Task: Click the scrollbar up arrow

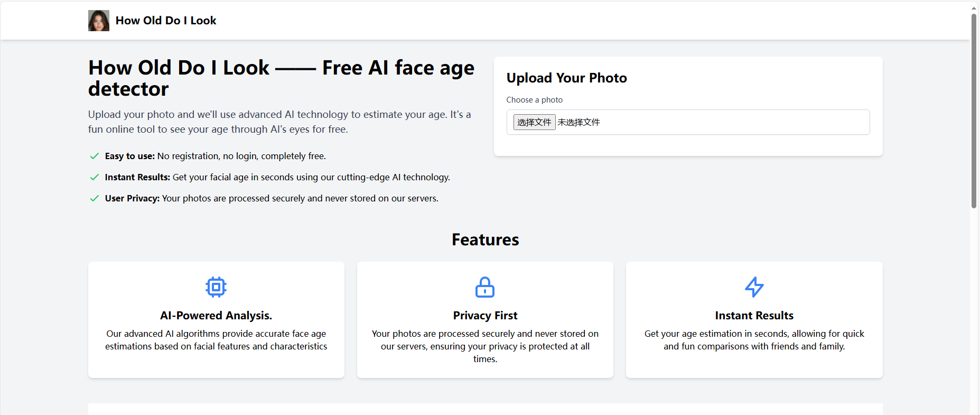Action: coord(974,8)
